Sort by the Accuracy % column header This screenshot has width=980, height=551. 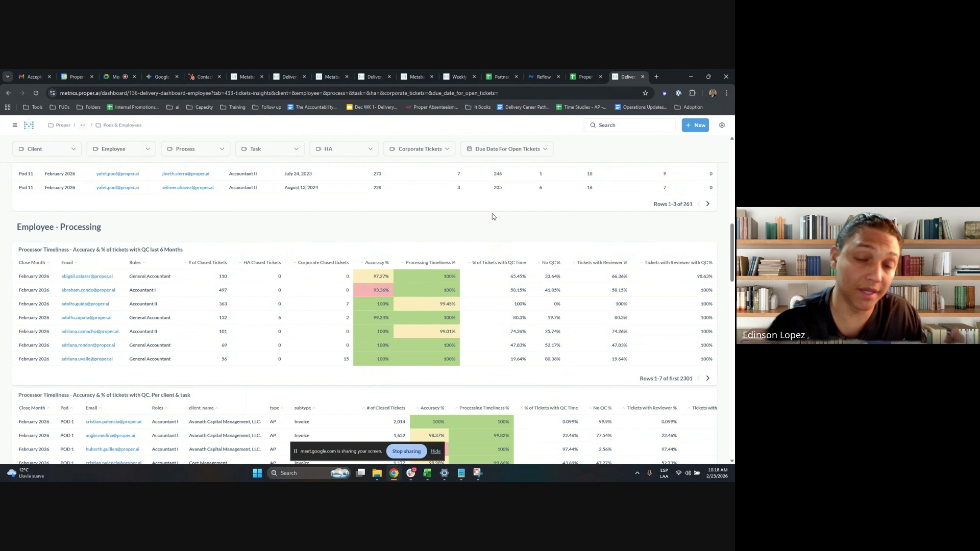[x=377, y=262]
